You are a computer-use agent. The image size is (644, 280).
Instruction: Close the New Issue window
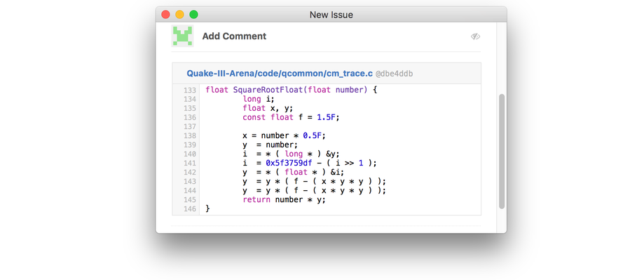165,15
